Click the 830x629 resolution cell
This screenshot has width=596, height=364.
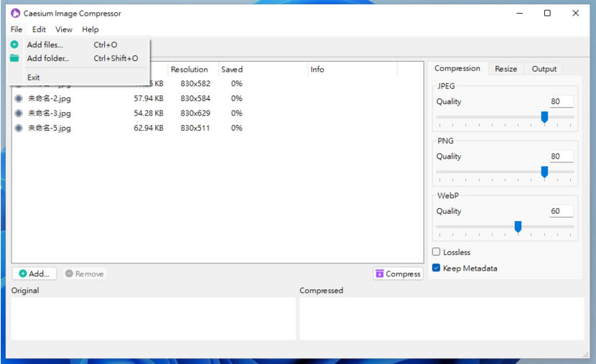point(195,113)
